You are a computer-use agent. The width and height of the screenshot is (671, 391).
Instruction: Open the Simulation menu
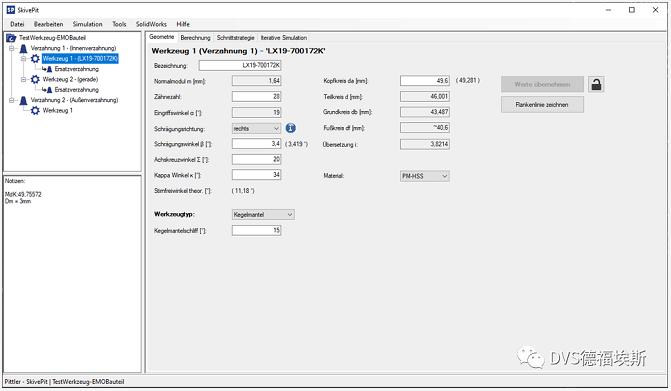pyautogui.click(x=87, y=24)
